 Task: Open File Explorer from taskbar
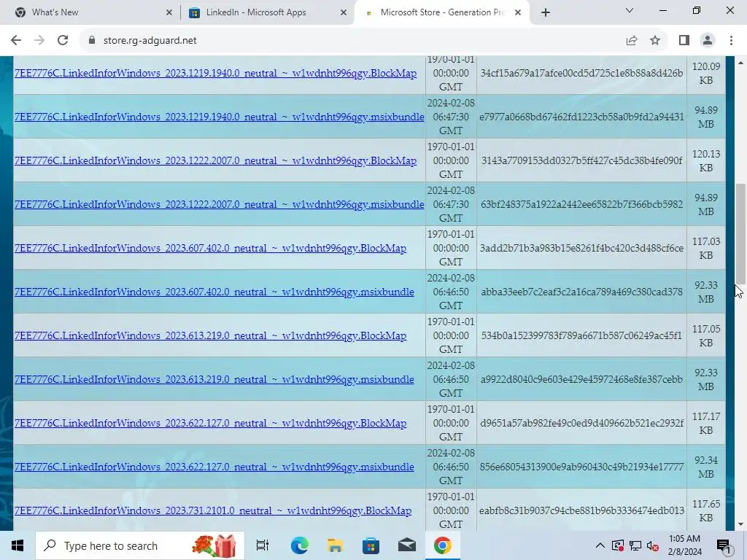click(x=335, y=545)
